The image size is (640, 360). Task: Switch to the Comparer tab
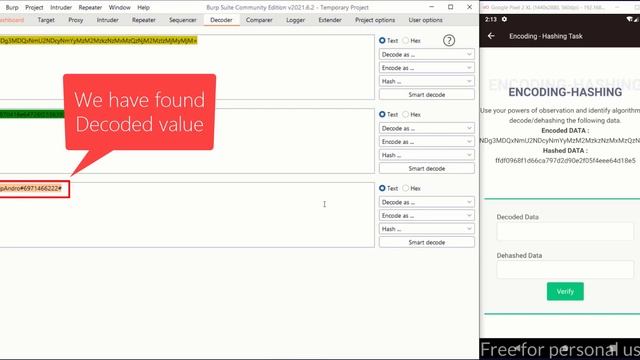point(259,20)
